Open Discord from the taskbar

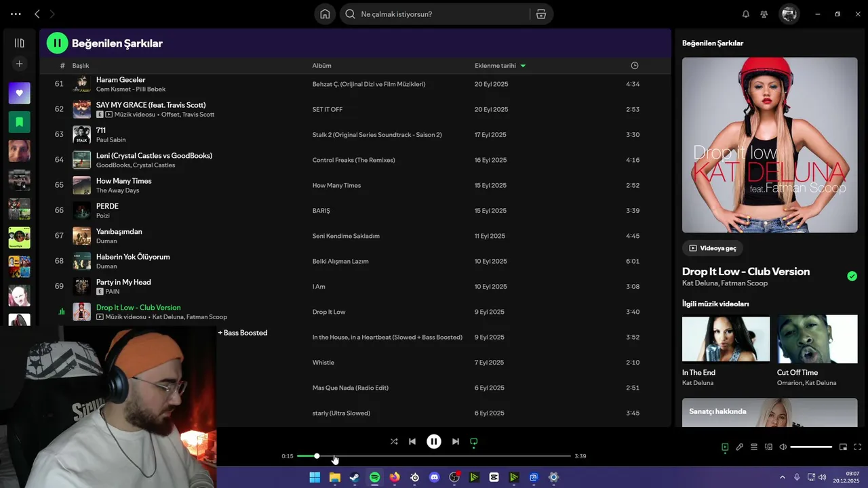[435, 477]
